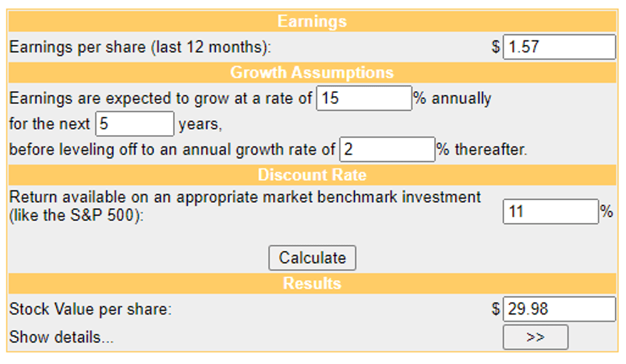Select the market benchmark return field
This screenshot has width=626, height=364.
click(550, 212)
